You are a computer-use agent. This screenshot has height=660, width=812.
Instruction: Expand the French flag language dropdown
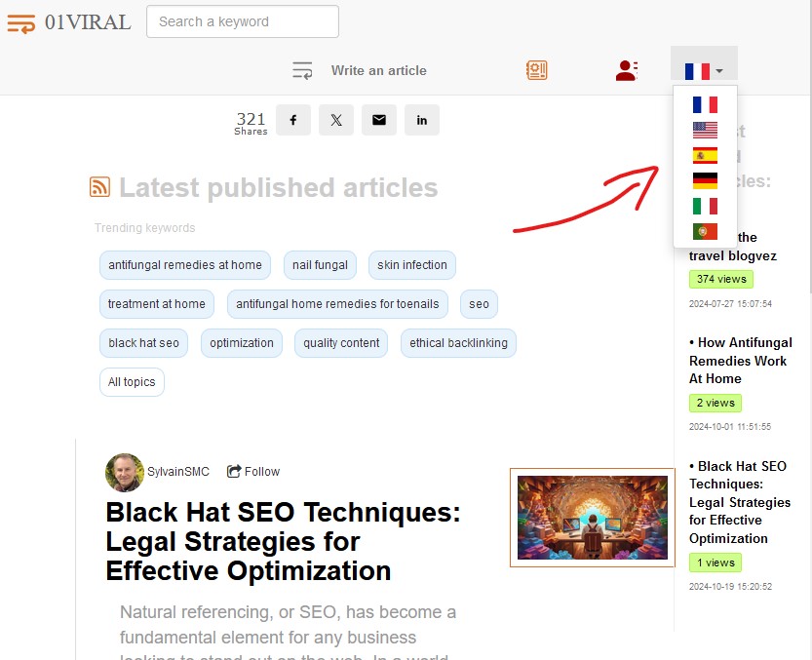point(704,71)
